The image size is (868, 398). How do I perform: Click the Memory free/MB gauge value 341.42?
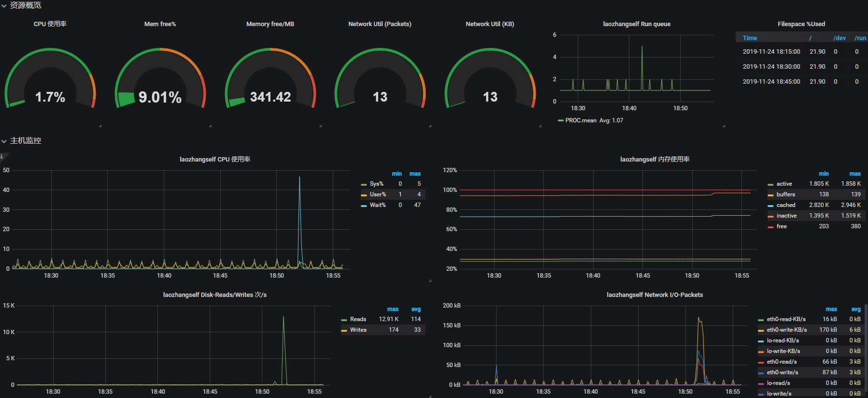click(270, 97)
